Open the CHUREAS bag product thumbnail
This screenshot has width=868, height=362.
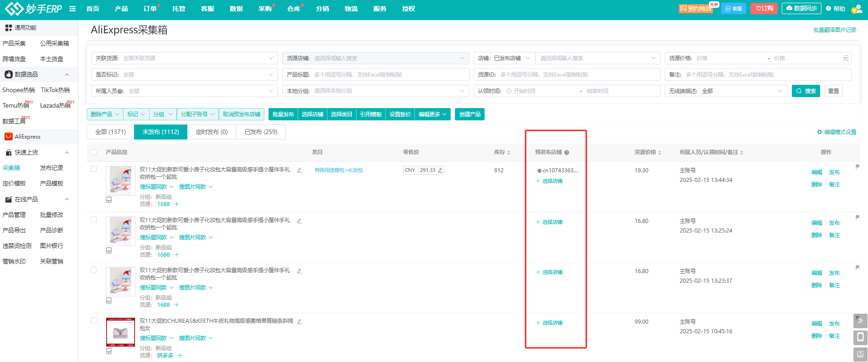(x=120, y=332)
